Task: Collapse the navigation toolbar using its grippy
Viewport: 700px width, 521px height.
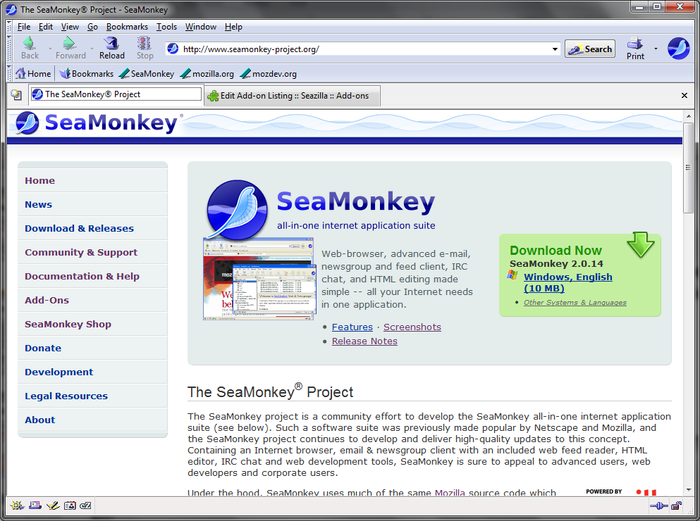Action: click(9, 48)
